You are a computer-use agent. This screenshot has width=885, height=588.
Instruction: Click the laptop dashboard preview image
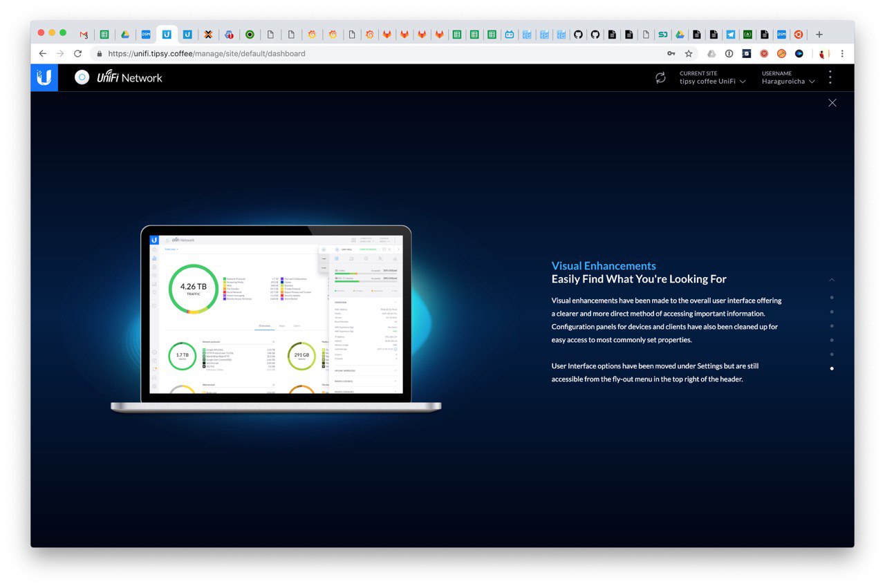click(276, 319)
